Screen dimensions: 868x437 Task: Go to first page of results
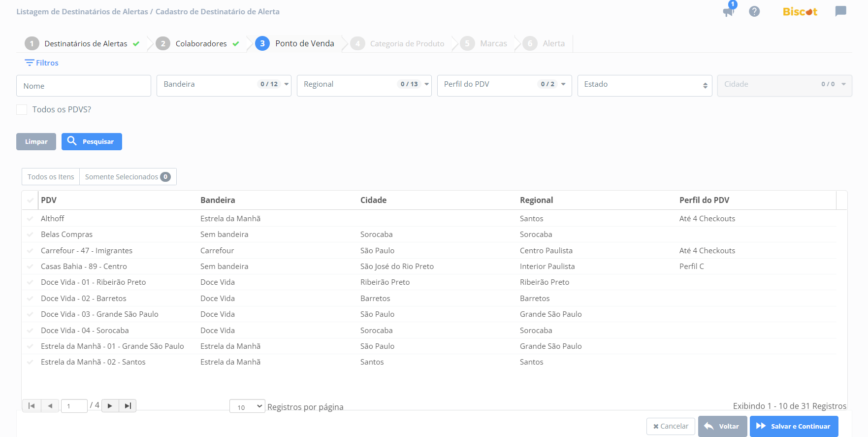32,405
